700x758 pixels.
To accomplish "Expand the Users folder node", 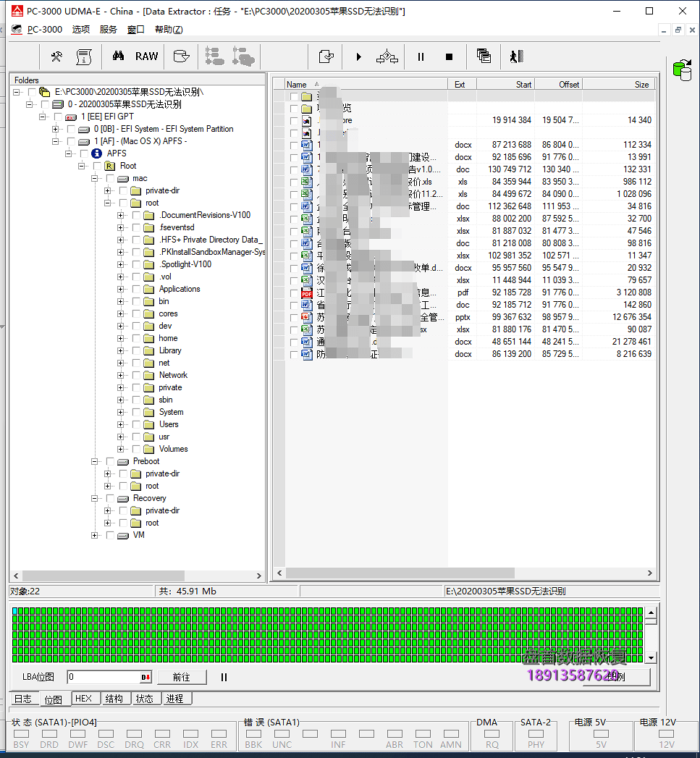I will tap(120, 424).
